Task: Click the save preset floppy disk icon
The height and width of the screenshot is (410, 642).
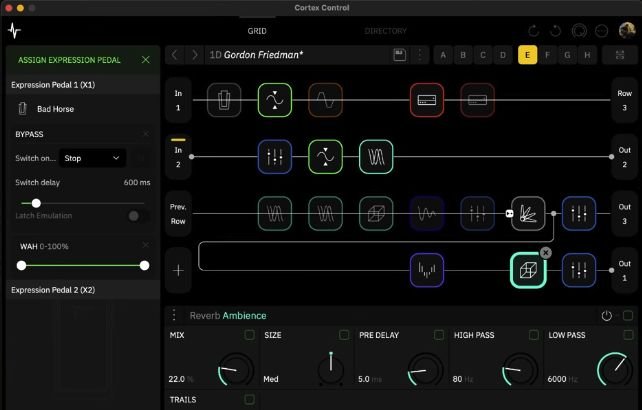Action: (x=400, y=55)
